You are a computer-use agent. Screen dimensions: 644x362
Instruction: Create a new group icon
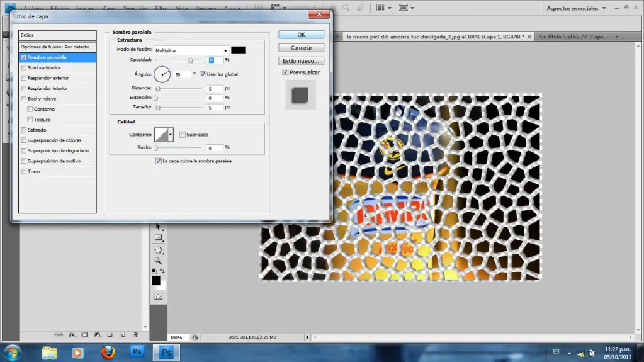pos(110,335)
